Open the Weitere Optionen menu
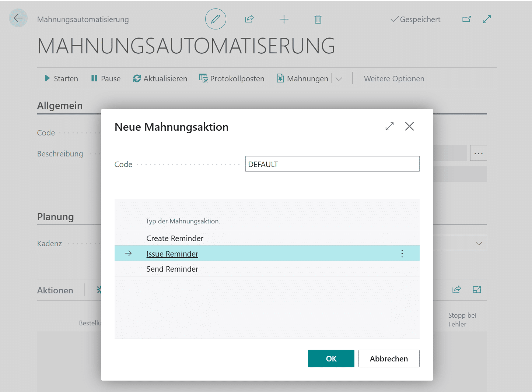Image resolution: width=532 pixels, height=392 pixels. tap(394, 78)
